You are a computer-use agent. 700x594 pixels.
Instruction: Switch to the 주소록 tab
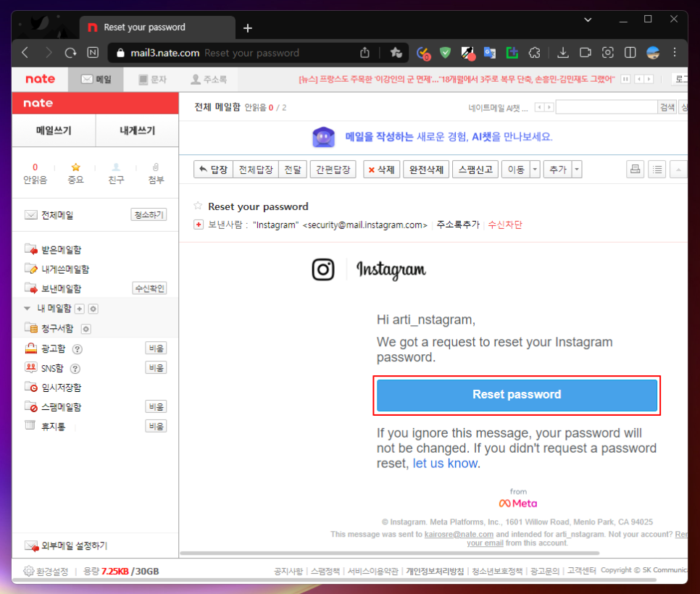coord(209,80)
